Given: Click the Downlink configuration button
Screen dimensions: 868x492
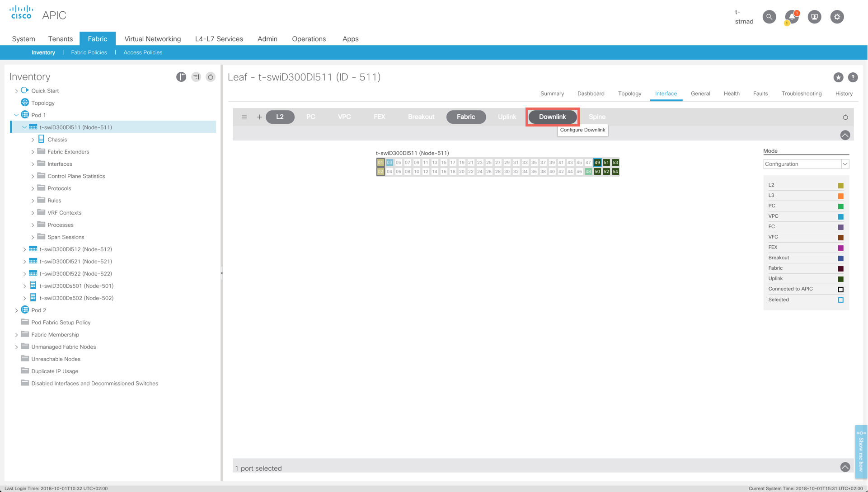Looking at the screenshot, I should pos(552,117).
